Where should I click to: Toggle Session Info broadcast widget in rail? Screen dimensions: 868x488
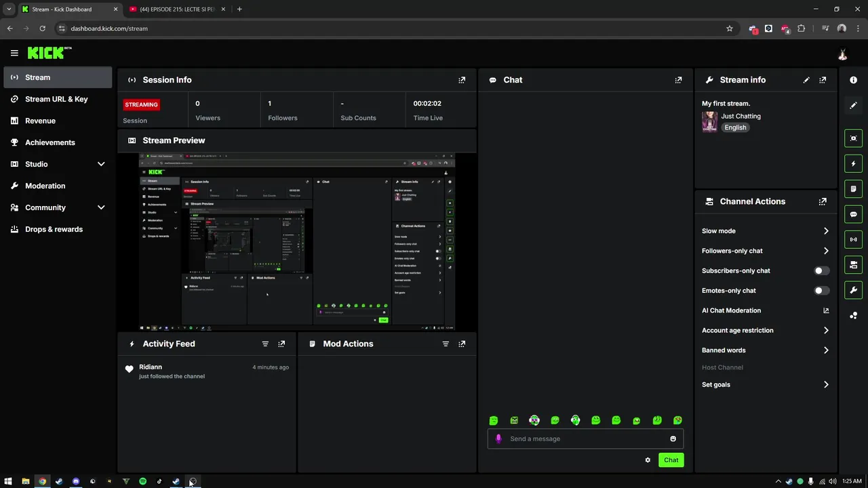tap(853, 239)
